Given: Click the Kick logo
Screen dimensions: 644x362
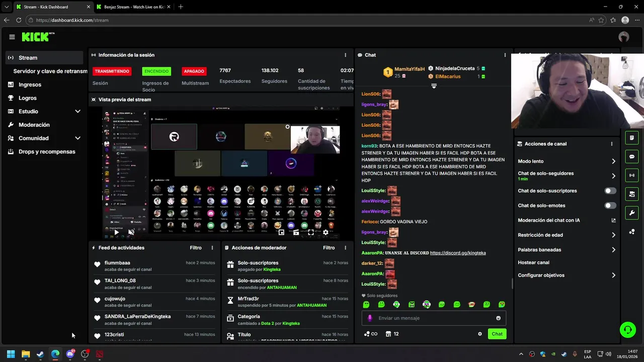Looking at the screenshot, I should (38, 37).
